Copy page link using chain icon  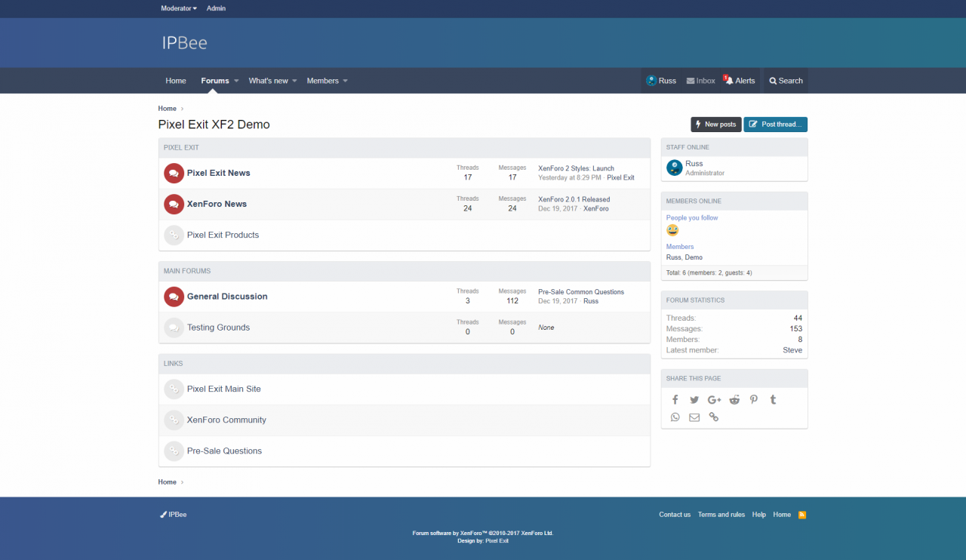(714, 417)
